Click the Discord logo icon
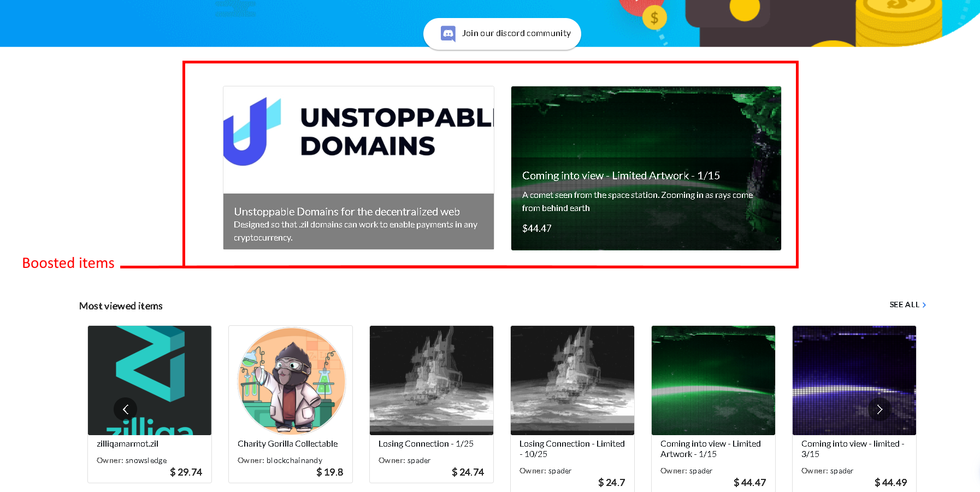Viewport: 980px width, 492px height. [x=448, y=34]
